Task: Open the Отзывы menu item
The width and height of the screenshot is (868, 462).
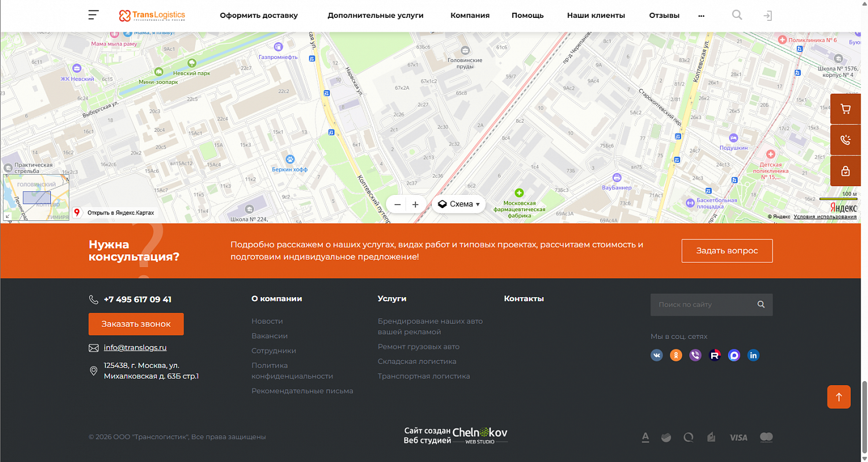Action: tap(664, 16)
